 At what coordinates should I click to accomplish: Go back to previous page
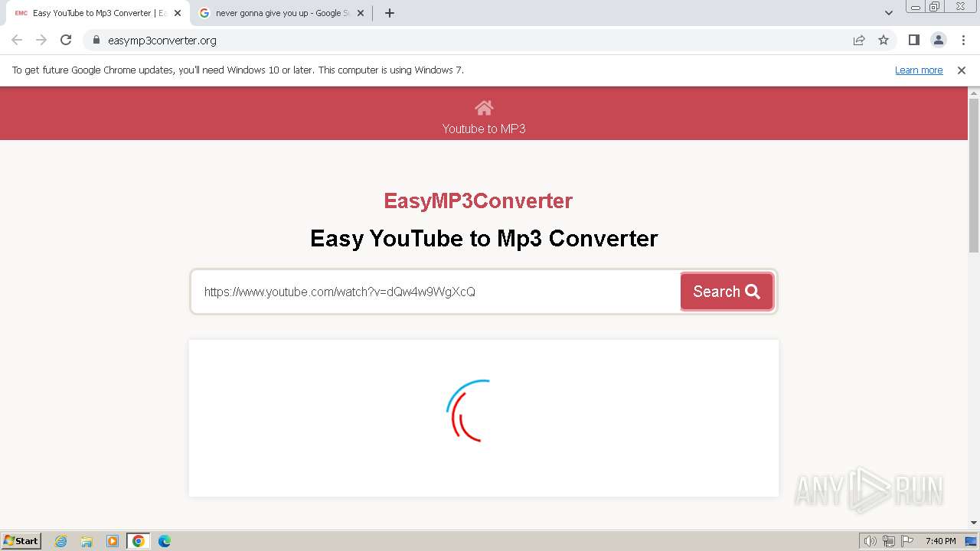point(17,40)
